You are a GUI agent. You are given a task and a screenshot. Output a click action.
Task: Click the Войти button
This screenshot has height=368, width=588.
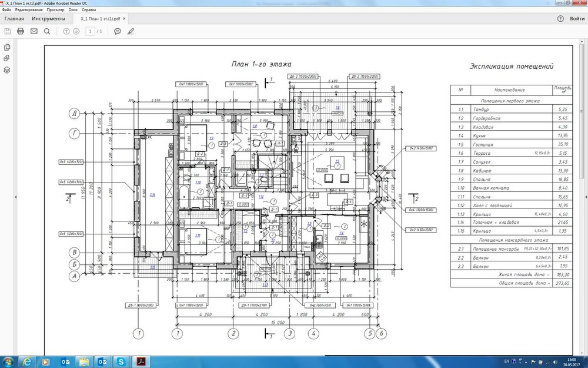(576, 18)
